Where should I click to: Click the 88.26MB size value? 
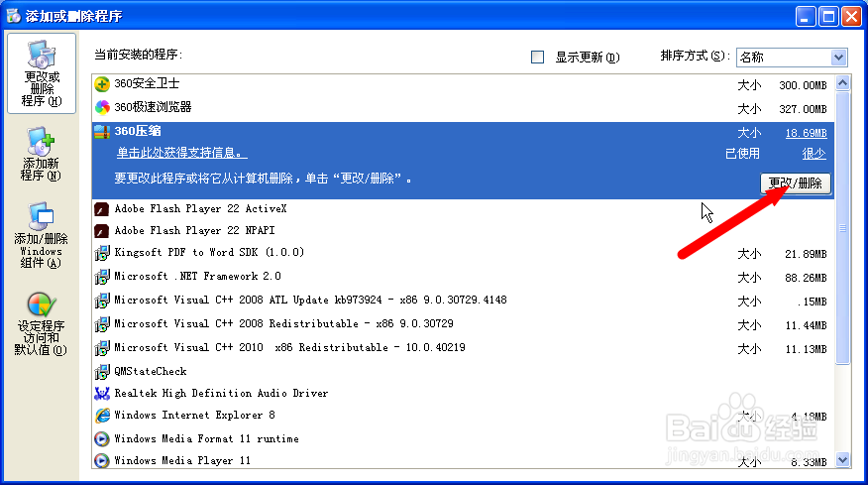806,278
